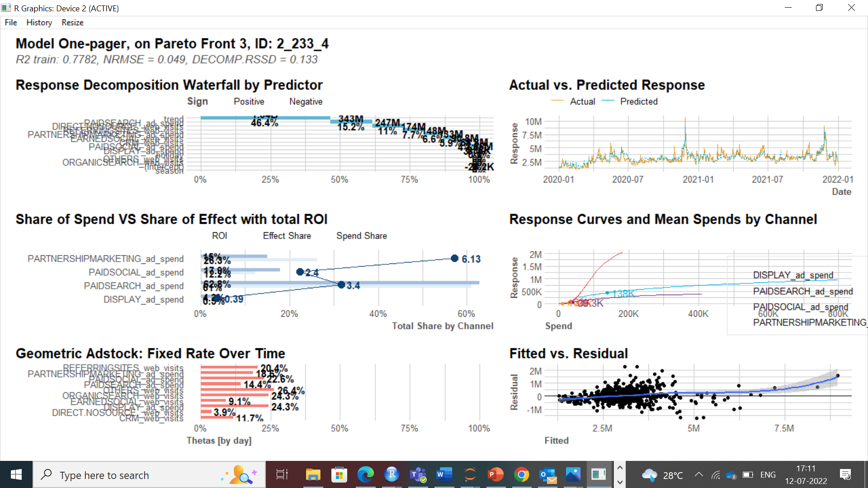Screen dimensions: 868x488
Task: Click the Start button
Action: click(x=16, y=474)
